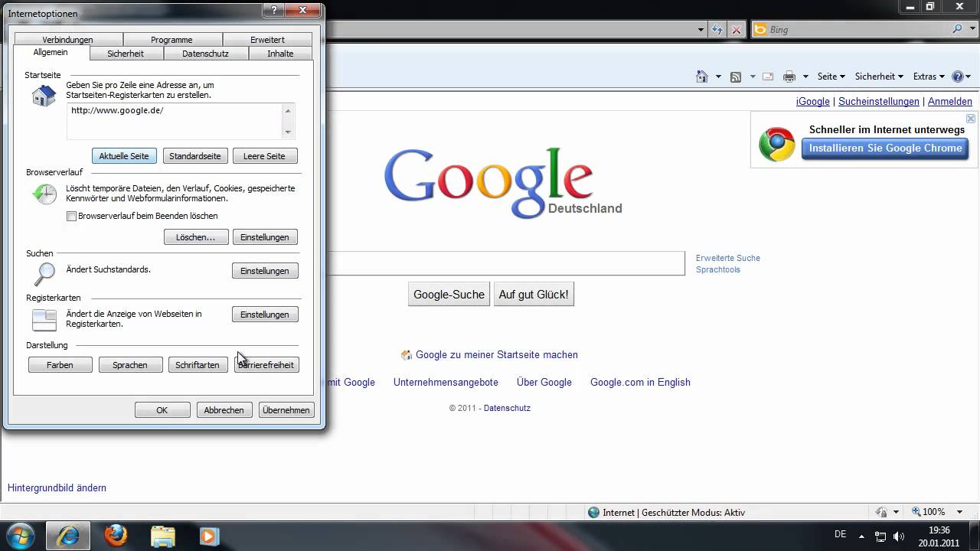Switch to the Erweitert tab
Viewport: 980px width, 551px height.
pos(267,40)
